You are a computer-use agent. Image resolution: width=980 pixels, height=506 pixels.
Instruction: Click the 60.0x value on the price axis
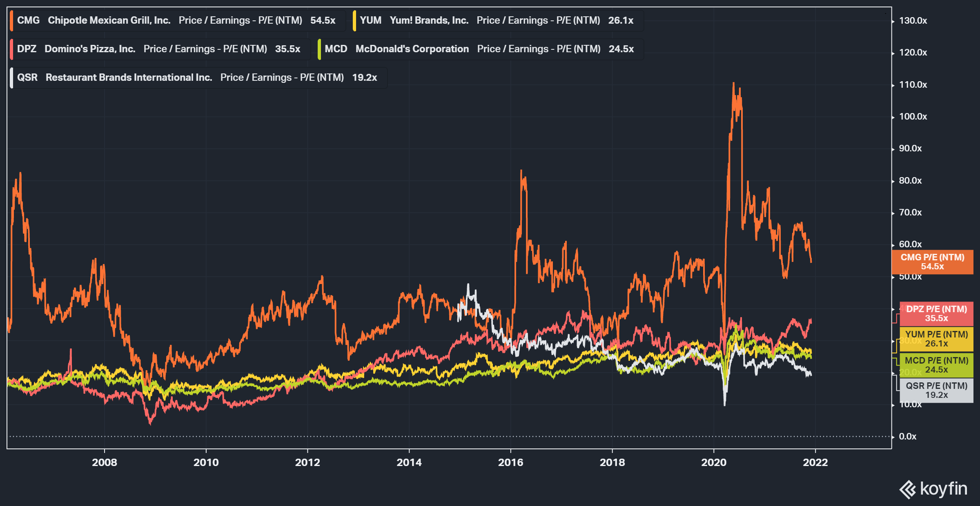pyautogui.click(x=911, y=244)
